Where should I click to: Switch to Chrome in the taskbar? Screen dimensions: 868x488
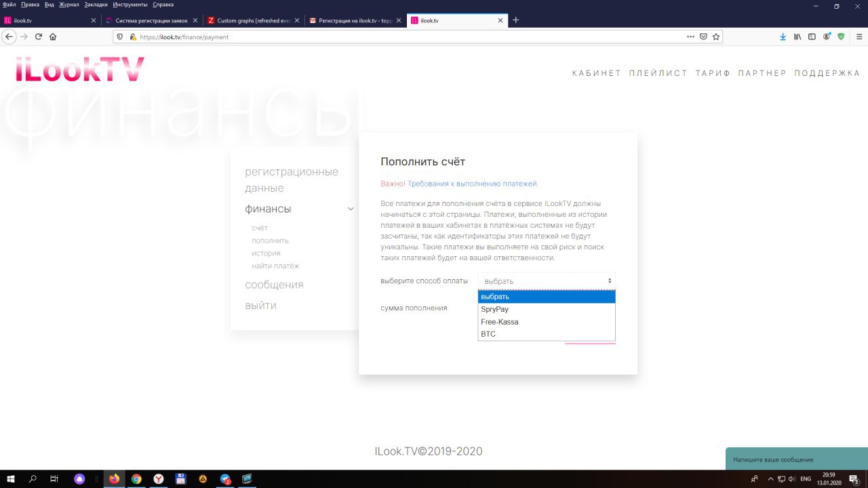pyautogui.click(x=136, y=479)
